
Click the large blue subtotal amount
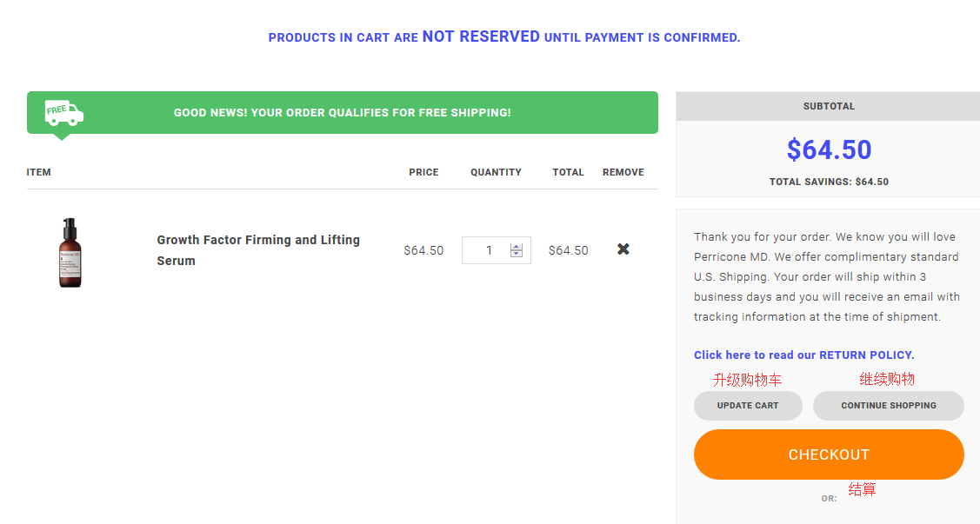[829, 149]
